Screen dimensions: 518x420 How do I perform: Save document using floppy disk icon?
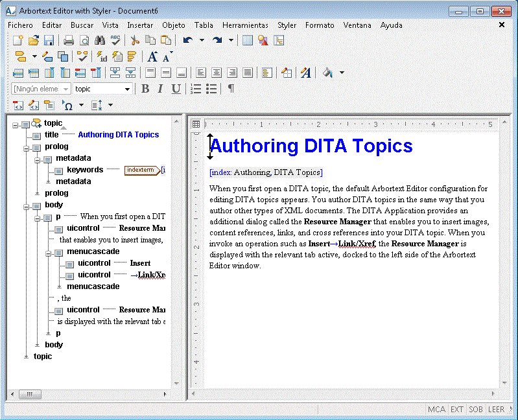tap(49, 40)
